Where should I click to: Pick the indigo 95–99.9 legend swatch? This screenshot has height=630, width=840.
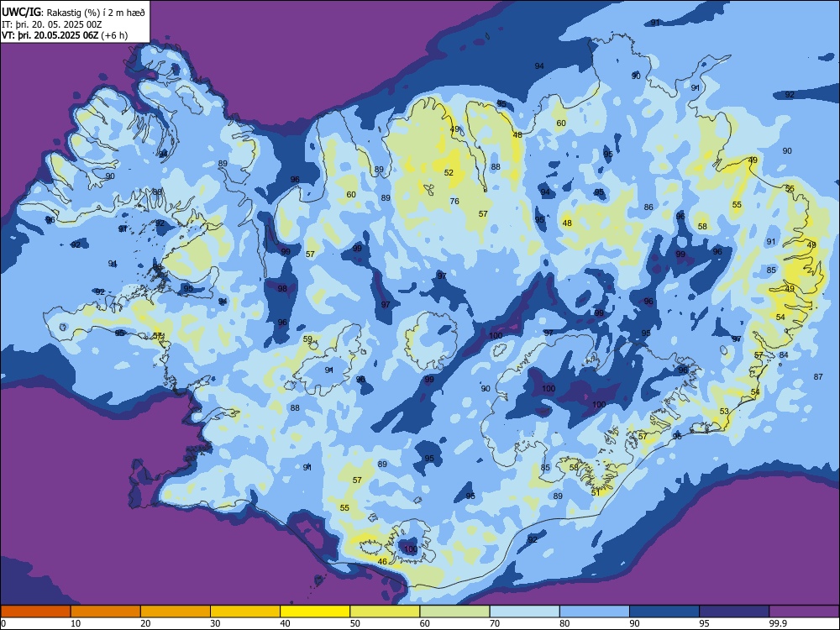pyautogui.click(x=734, y=612)
